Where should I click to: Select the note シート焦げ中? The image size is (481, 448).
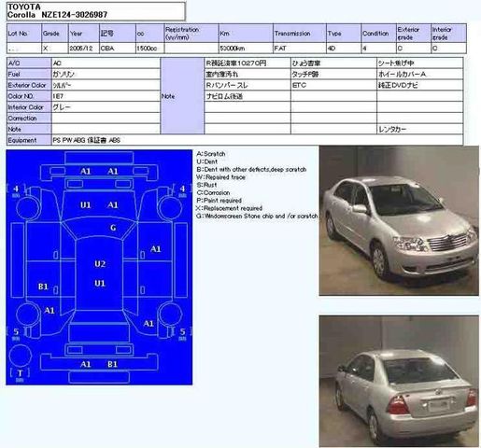(x=420, y=63)
